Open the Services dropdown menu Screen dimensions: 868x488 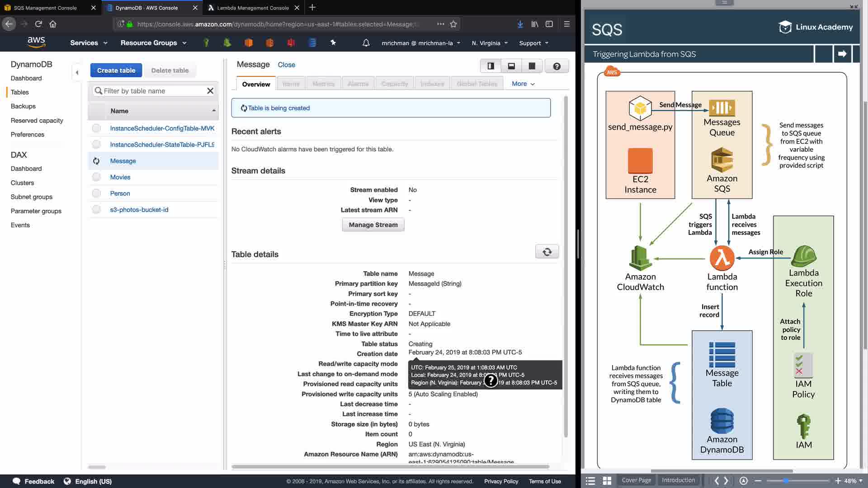(x=89, y=43)
